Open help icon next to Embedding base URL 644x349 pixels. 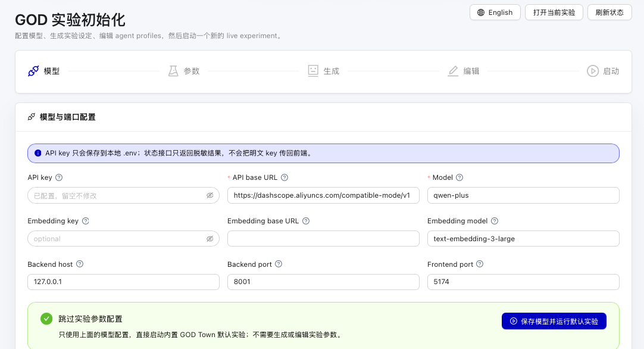[x=305, y=221]
